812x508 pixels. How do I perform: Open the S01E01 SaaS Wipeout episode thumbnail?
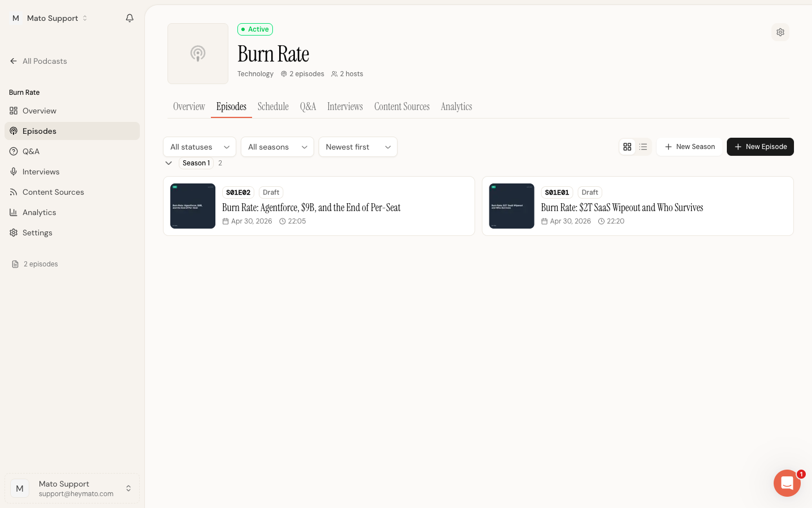point(511,206)
